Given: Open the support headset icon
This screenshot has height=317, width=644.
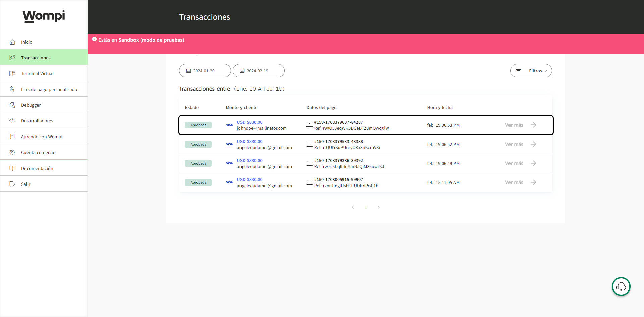Looking at the screenshot, I should pos(621,286).
